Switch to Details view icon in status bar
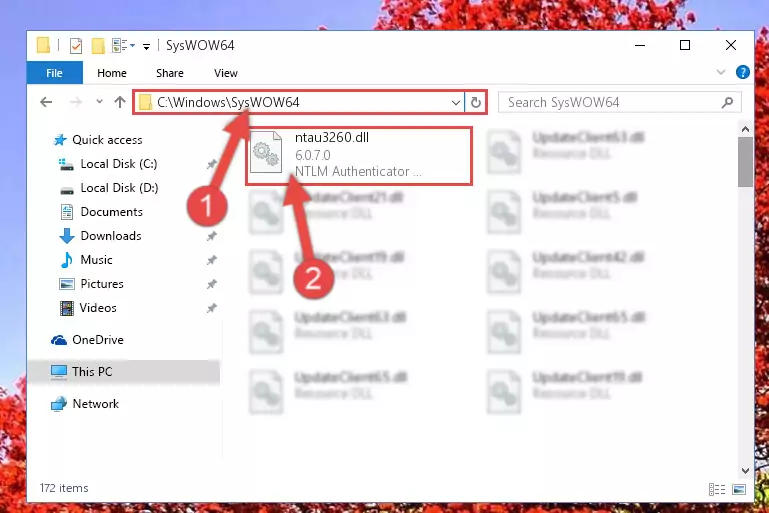 pos(717,489)
